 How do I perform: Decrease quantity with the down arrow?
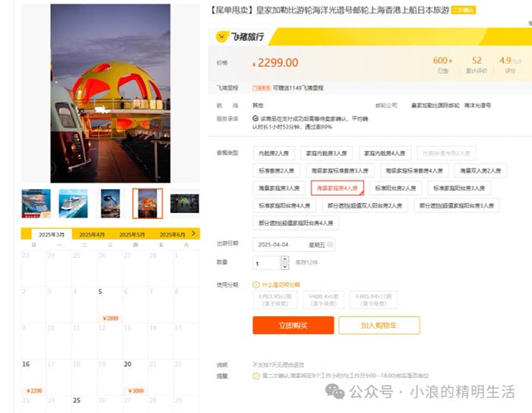pos(285,266)
